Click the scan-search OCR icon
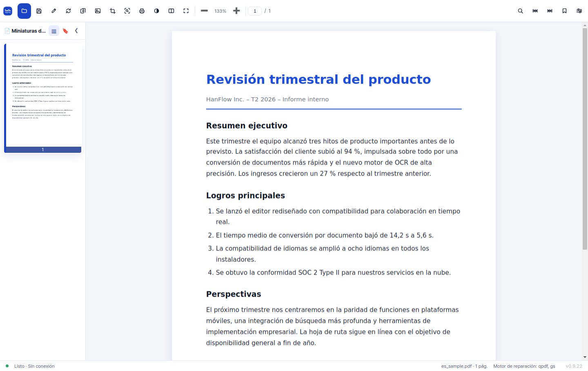 tap(127, 11)
